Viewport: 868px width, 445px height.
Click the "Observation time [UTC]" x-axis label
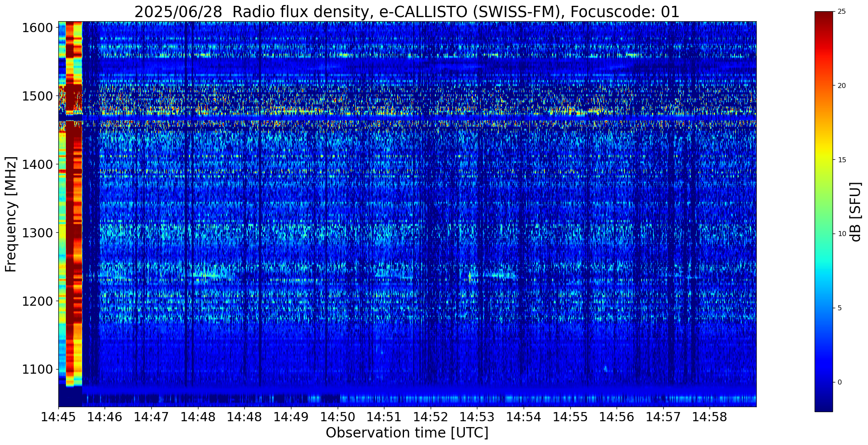tap(407, 432)
